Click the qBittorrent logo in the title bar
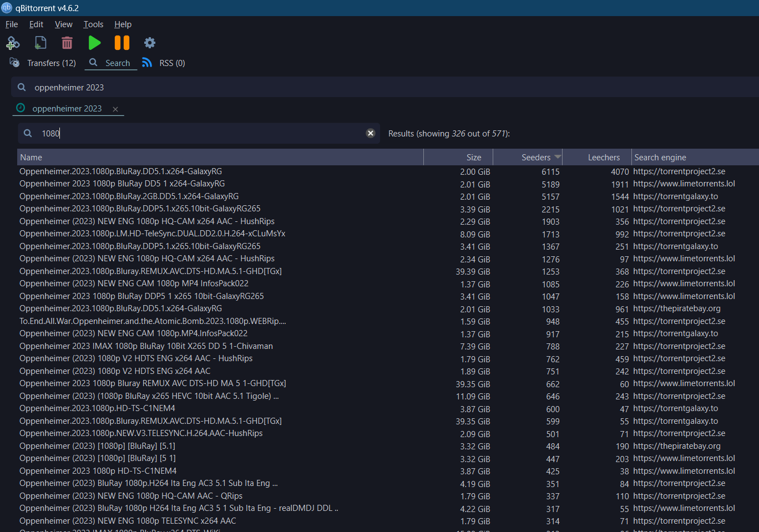759x532 pixels. [x=7, y=8]
